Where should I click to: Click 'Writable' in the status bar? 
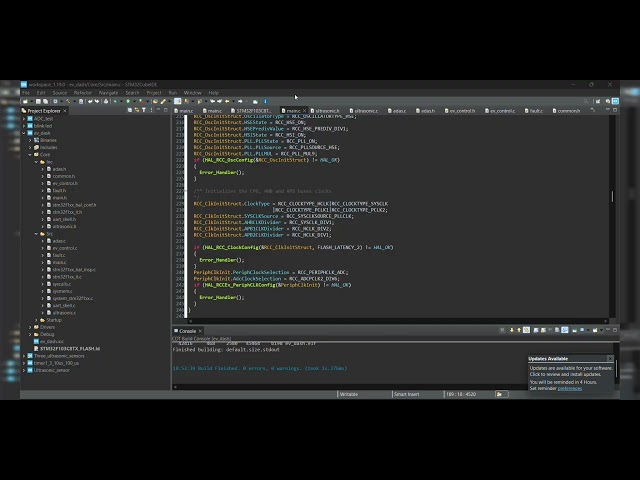point(349,394)
